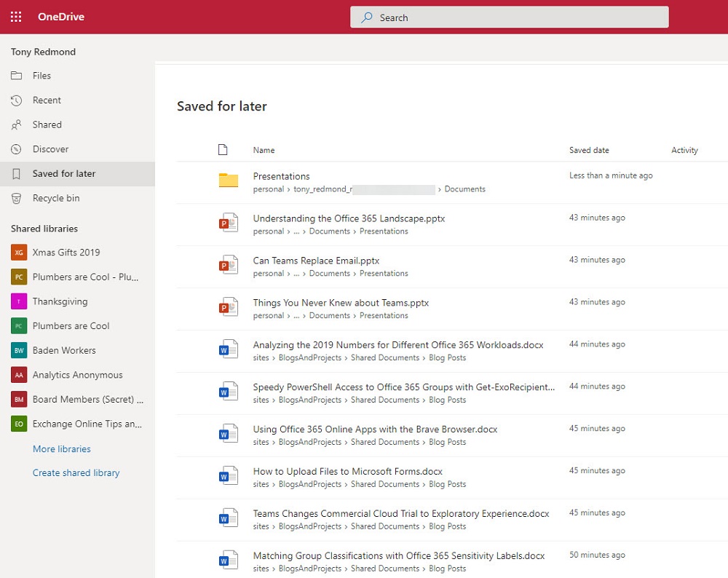The height and width of the screenshot is (578, 728).
Task: Click the Thanksgiving magenta library icon
Action: (x=19, y=301)
